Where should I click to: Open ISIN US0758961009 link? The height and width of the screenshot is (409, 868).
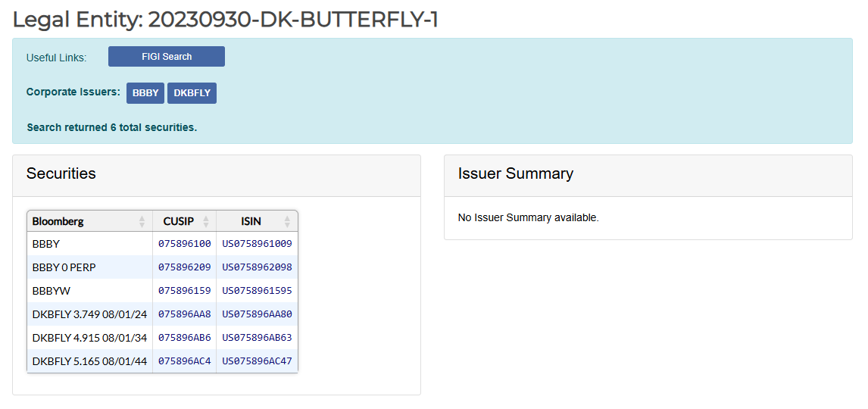coord(257,244)
